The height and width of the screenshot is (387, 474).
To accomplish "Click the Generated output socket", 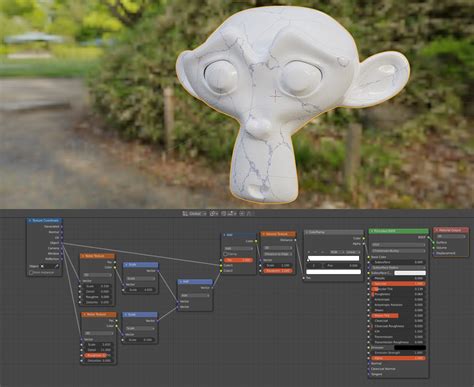I will [62, 226].
